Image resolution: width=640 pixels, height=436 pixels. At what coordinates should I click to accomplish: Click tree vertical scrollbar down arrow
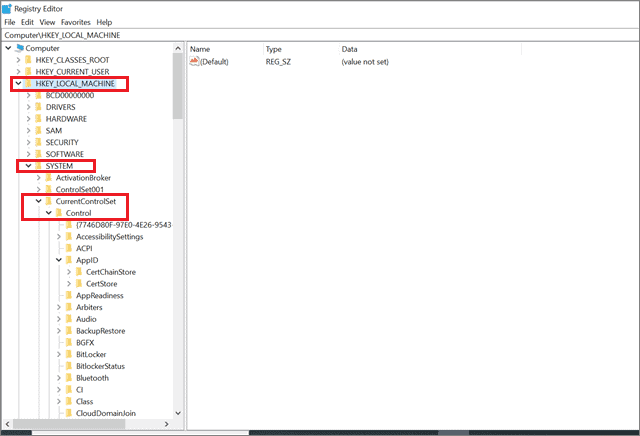[178, 413]
